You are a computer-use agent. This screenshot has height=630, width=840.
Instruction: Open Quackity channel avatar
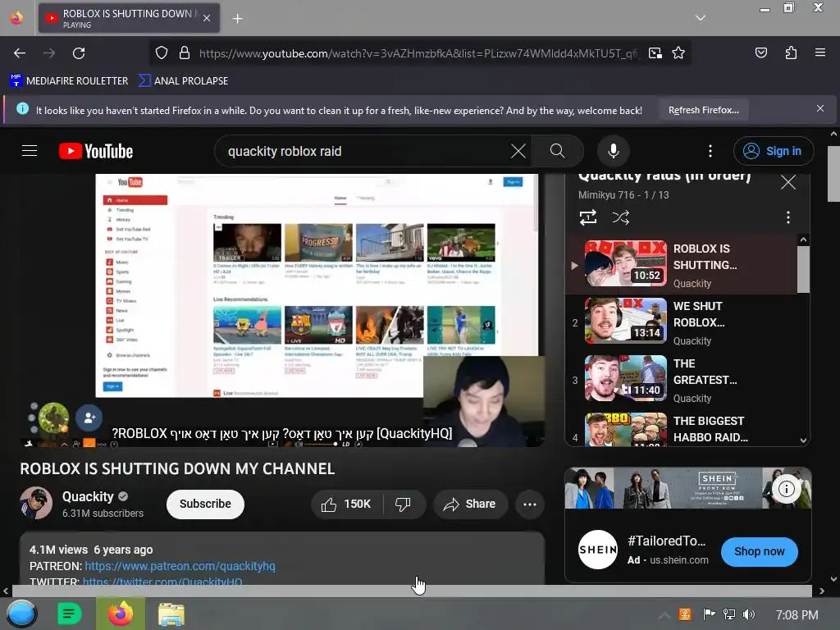36,504
